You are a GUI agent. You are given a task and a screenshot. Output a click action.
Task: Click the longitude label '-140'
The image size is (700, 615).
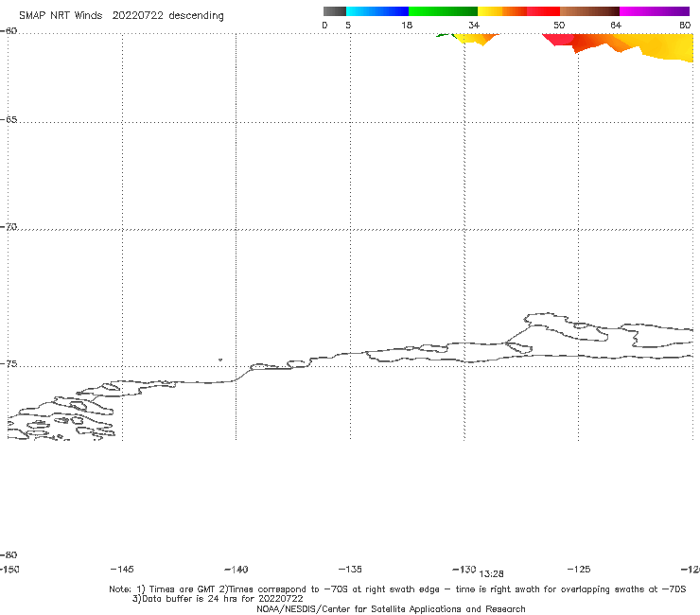point(236,569)
